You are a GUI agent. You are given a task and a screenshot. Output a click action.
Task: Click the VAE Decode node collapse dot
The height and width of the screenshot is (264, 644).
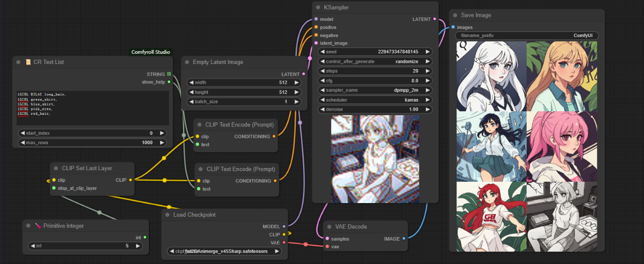coord(330,226)
